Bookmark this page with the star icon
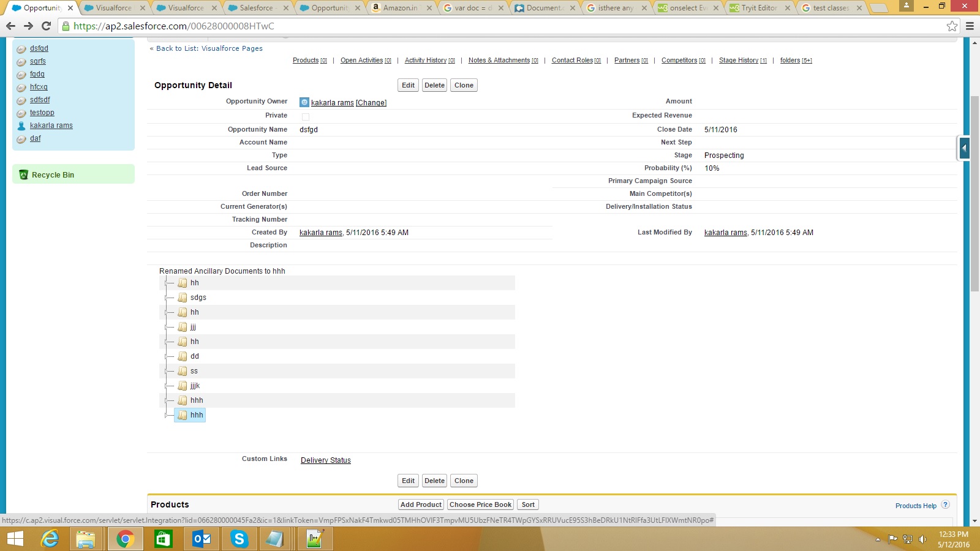Image resolution: width=980 pixels, height=551 pixels. [952, 26]
